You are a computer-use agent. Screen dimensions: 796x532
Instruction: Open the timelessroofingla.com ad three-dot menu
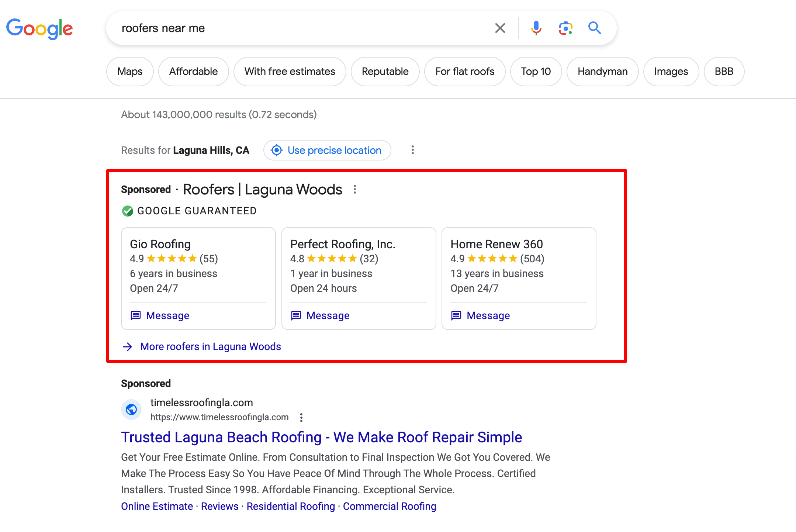tap(301, 417)
